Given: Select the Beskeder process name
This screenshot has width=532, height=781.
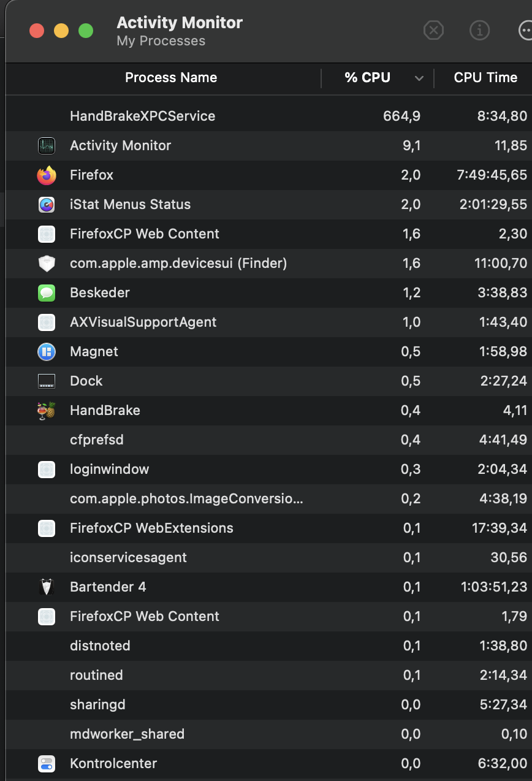Looking at the screenshot, I should tap(100, 292).
